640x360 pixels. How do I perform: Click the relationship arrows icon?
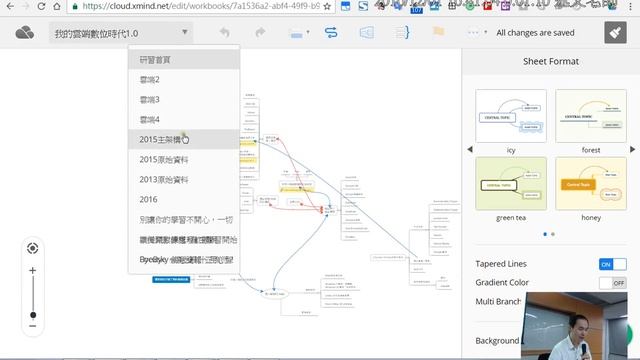331,32
